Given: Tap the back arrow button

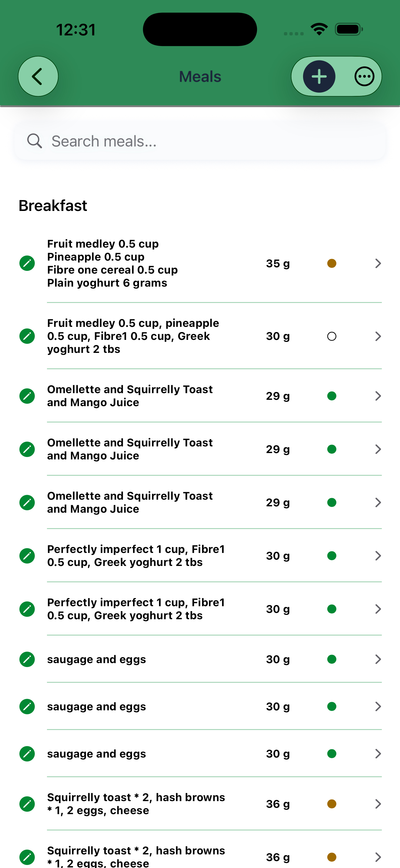Looking at the screenshot, I should [38, 77].
